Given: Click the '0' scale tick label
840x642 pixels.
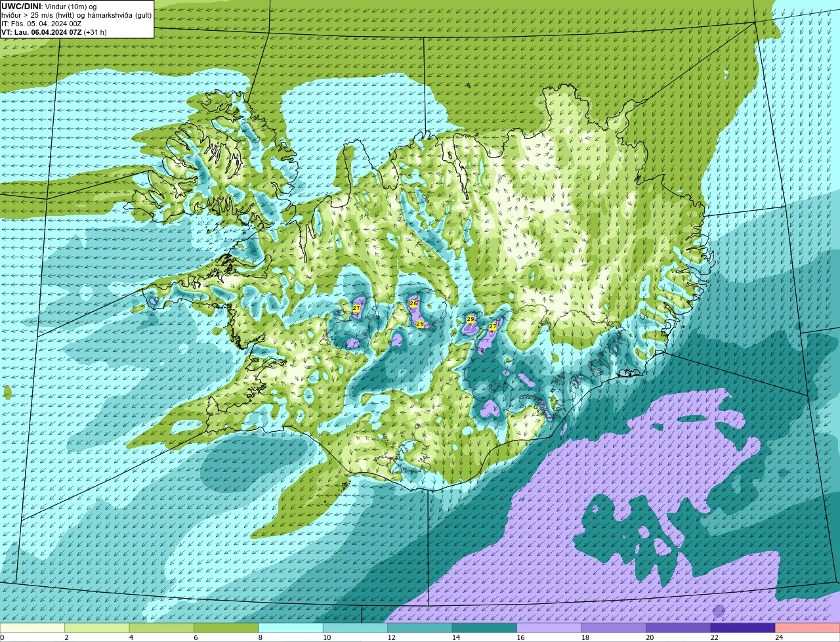Looking at the screenshot, I should coord(2,637).
